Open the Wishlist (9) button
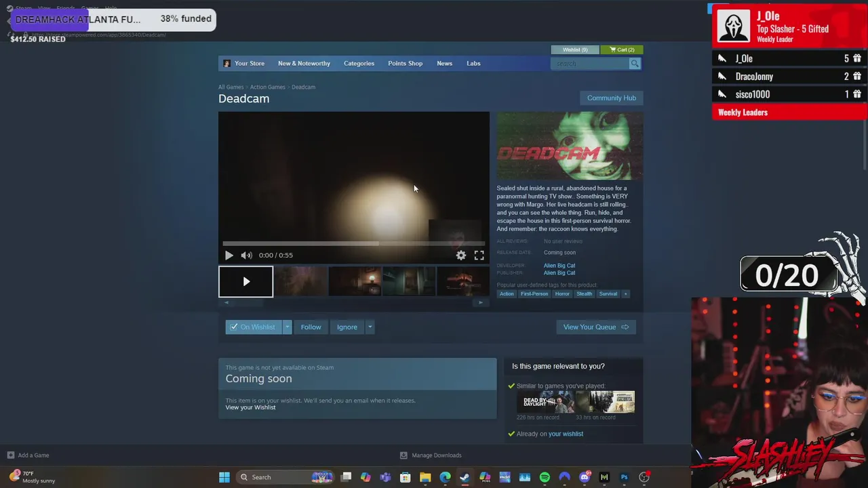Screen dimensions: 868x488 point(575,49)
